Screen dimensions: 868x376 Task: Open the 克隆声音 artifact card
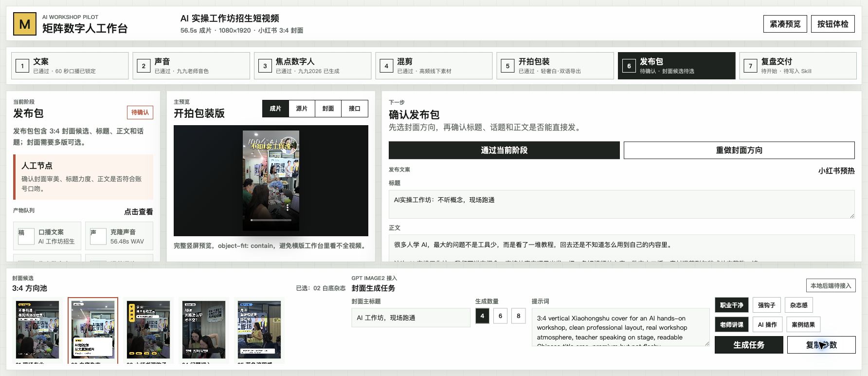pyautogui.click(x=119, y=236)
